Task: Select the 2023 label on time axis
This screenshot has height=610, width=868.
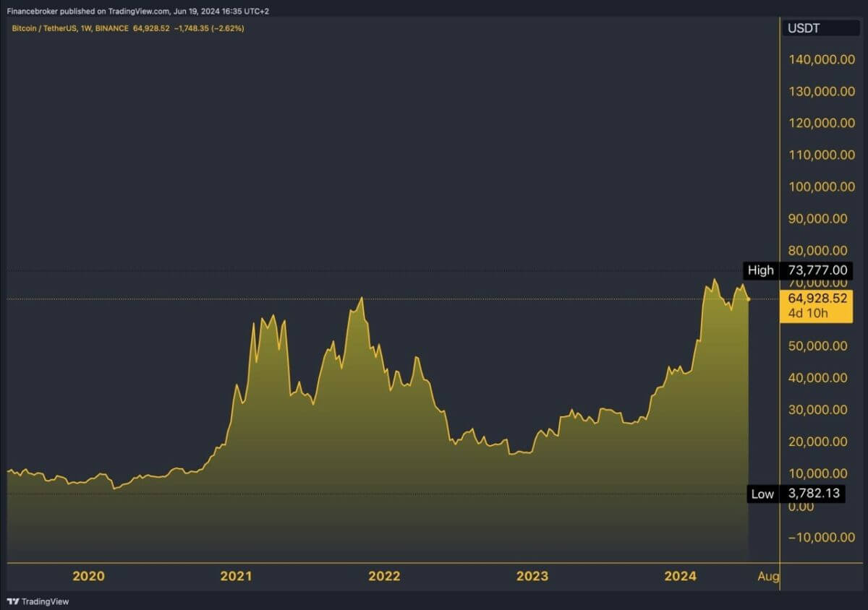Action: click(x=532, y=576)
